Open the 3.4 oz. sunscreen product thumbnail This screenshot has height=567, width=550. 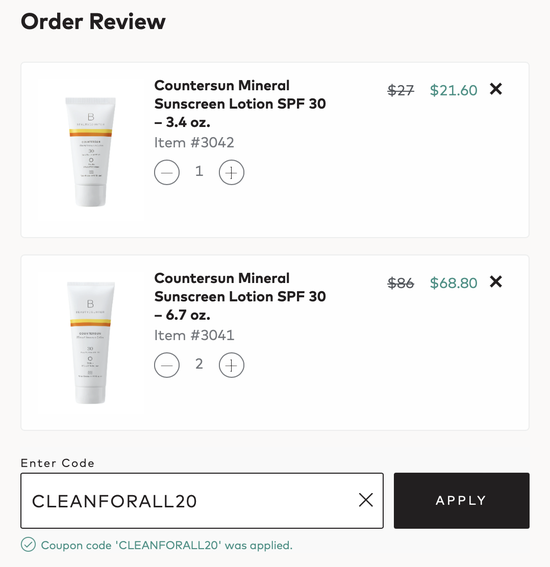coord(90,152)
